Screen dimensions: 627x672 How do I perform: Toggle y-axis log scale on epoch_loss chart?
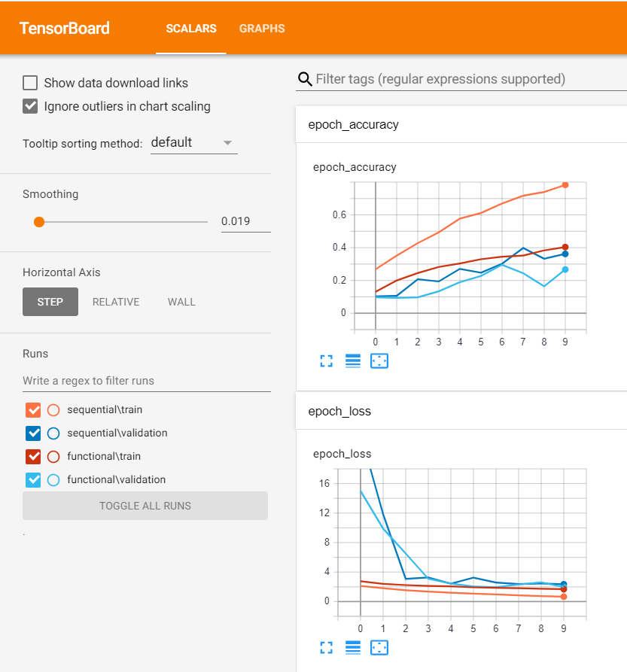click(x=352, y=648)
